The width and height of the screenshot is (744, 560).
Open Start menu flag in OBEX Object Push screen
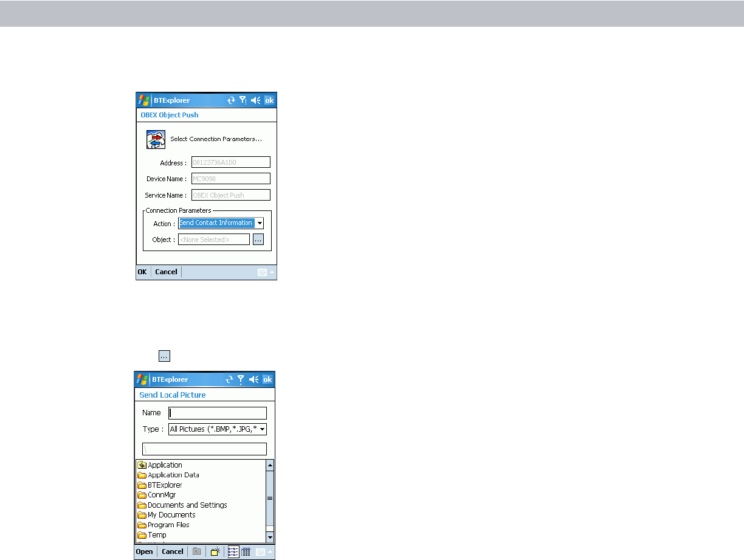[143, 100]
